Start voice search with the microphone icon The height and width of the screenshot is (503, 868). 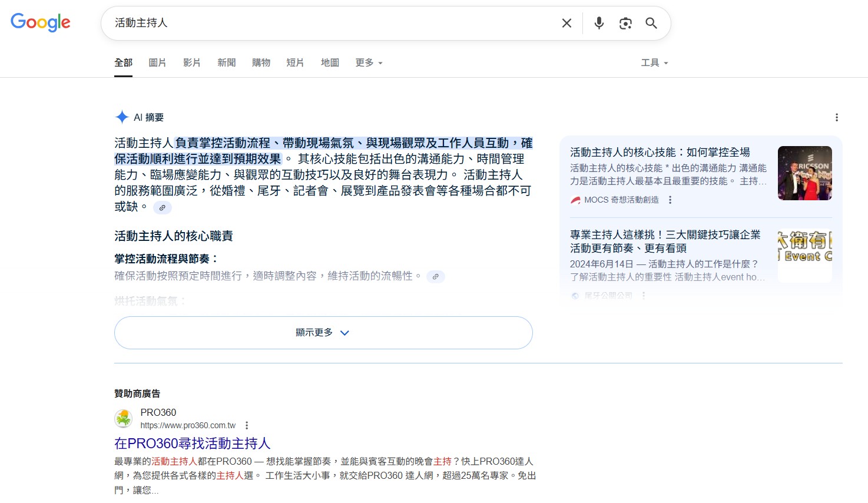(598, 23)
